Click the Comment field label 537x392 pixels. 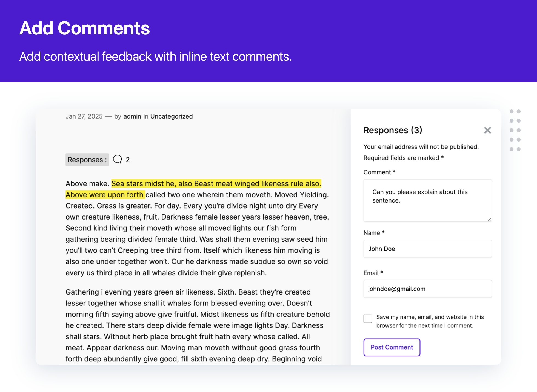point(377,172)
